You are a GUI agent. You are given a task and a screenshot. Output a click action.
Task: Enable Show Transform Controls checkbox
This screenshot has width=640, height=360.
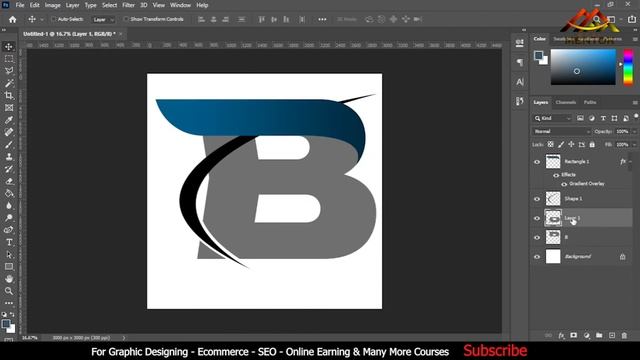[126, 19]
